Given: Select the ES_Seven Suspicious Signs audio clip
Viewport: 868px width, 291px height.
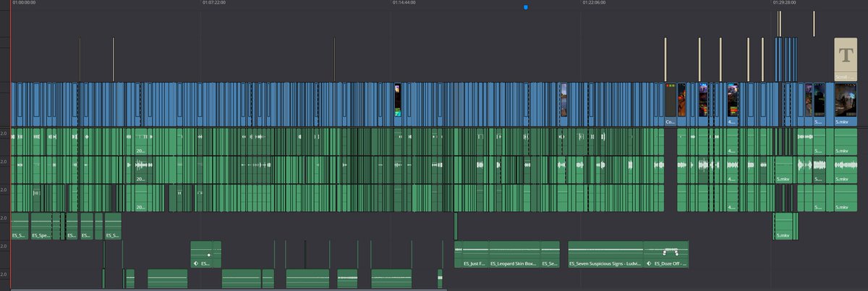Looking at the screenshot, I should click(605, 255).
